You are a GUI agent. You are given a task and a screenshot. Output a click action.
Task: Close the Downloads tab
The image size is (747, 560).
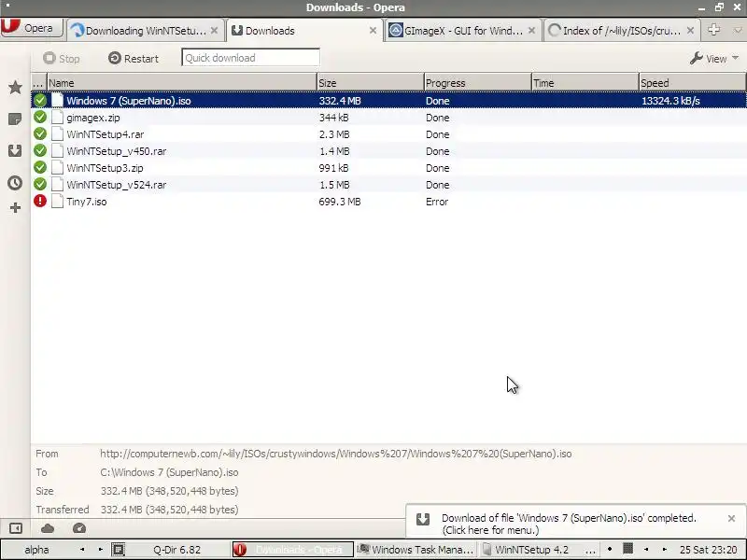coord(373,31)
